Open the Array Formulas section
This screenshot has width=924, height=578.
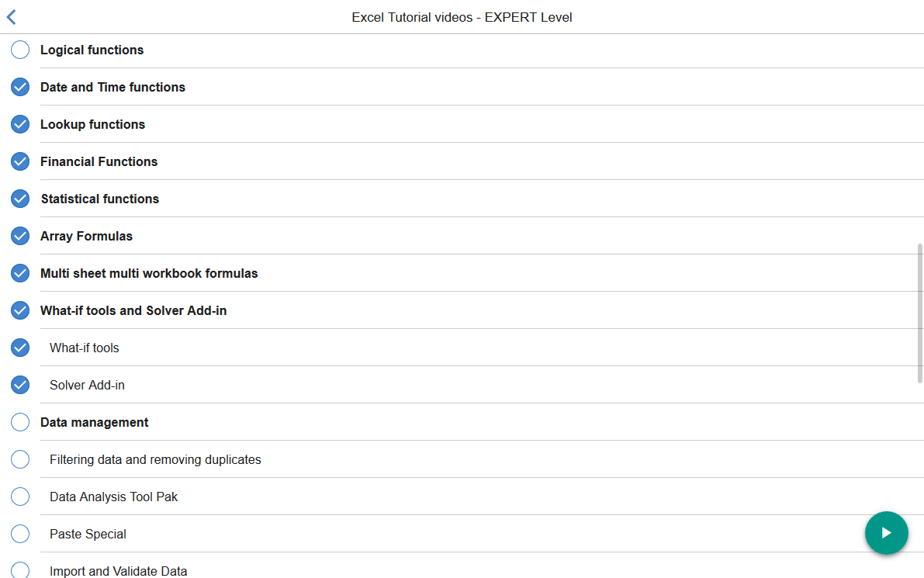(x=87, y=237)
